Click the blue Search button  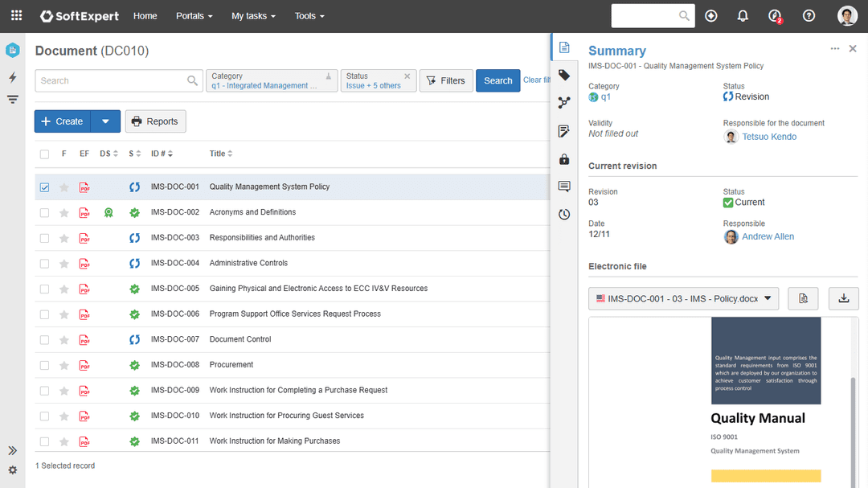tap(497, 80)
